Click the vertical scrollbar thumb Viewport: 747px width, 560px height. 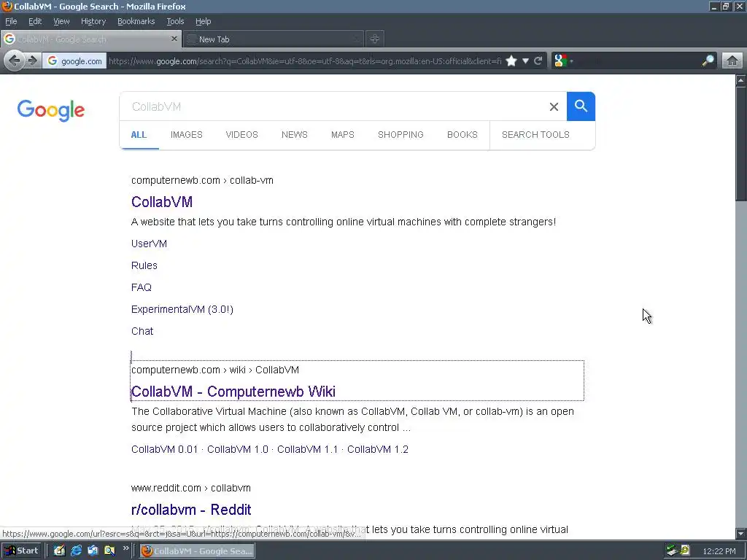741,144
